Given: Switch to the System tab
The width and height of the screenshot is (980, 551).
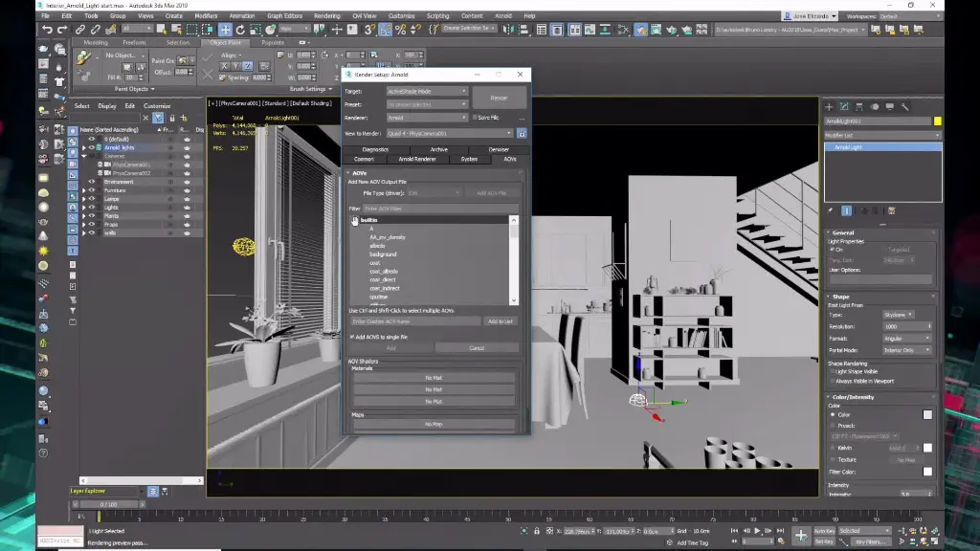Looking at the screenshot, I should [x=469, y=160].
